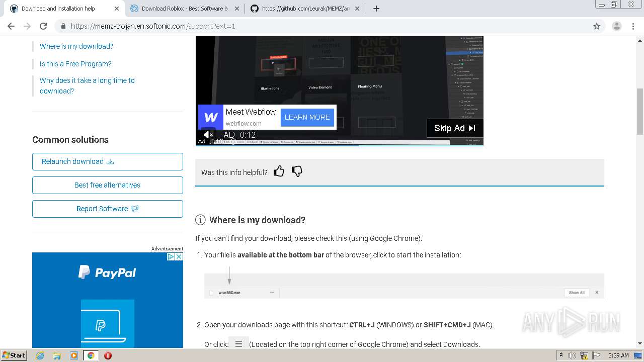This screenshot has height=362, width=644.
Task: Close the Download and installation help tab
Action: point(117,9)
